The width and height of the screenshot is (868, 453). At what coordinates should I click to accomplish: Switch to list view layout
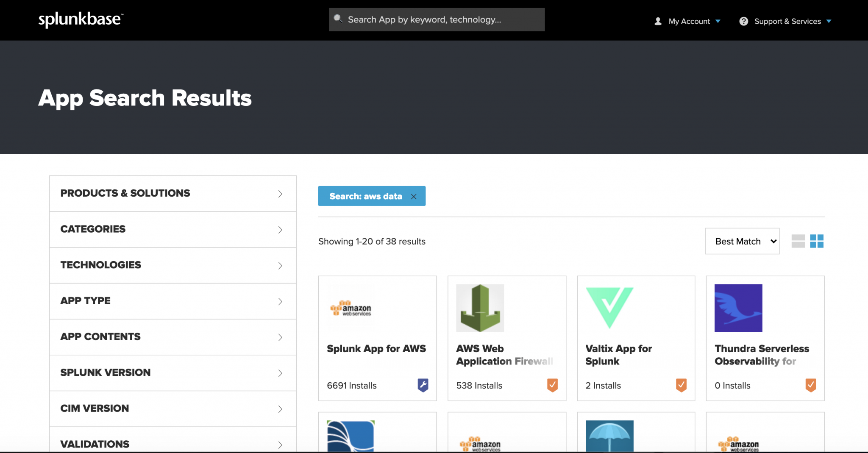[x=798, y=241]
